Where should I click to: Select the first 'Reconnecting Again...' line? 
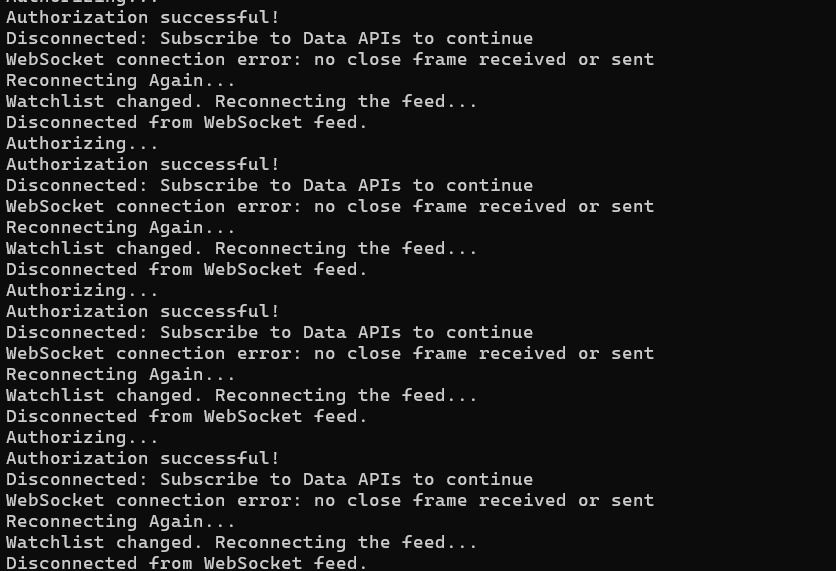tap(120, 81)
